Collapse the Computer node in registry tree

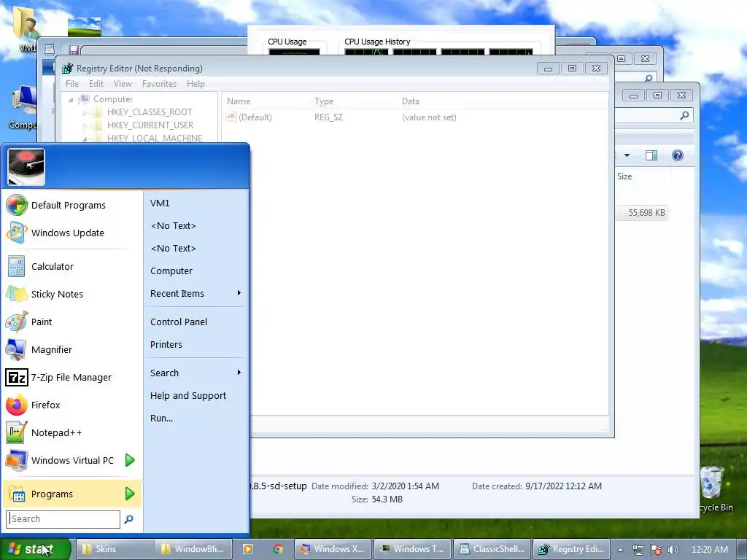pos(71,99)
